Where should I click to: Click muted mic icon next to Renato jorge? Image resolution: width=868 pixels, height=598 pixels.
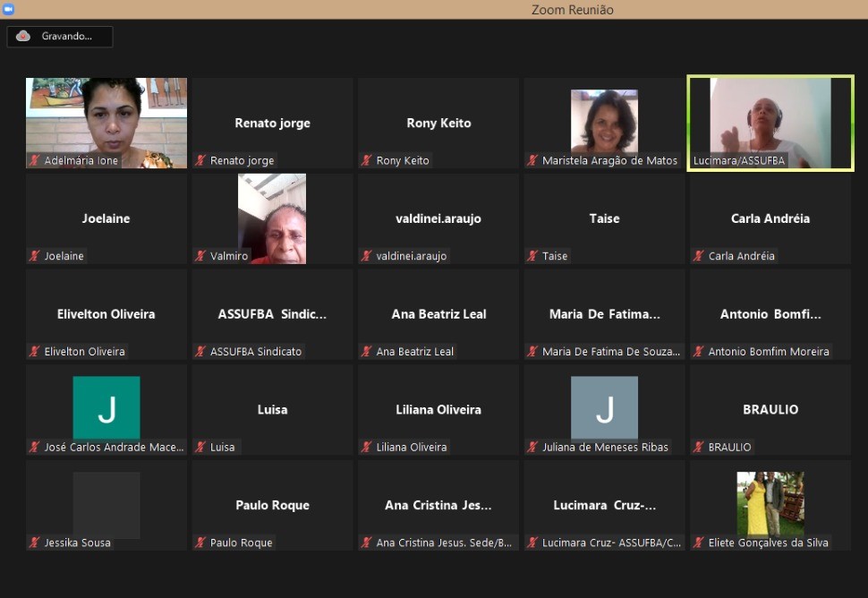coord(201,161)
